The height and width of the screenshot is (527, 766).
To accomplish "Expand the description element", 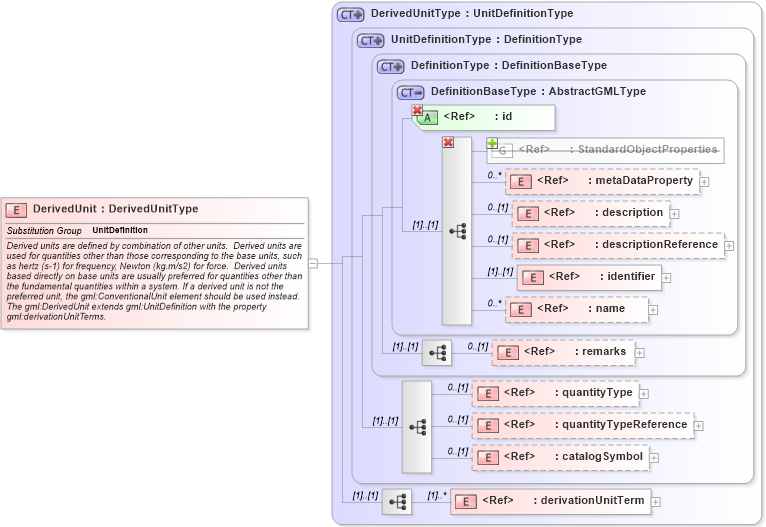I will (674, 214).
